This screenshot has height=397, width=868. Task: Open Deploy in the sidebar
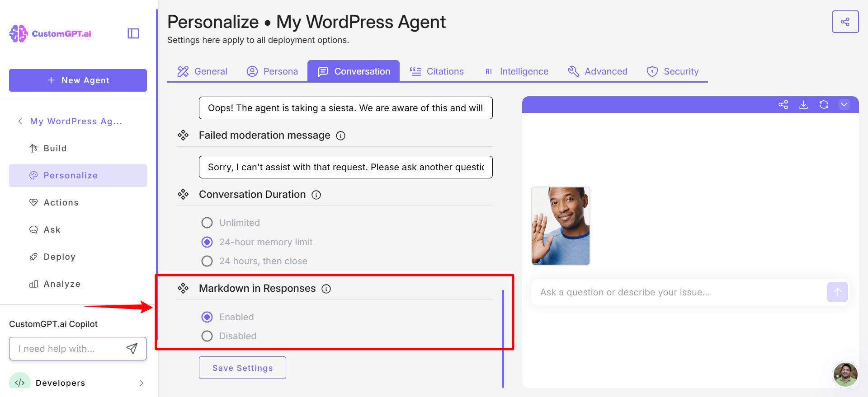click(x=78, y=257)
